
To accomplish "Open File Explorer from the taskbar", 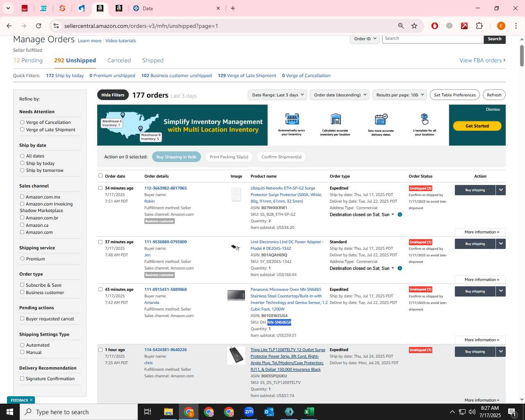I will point(169,412).
